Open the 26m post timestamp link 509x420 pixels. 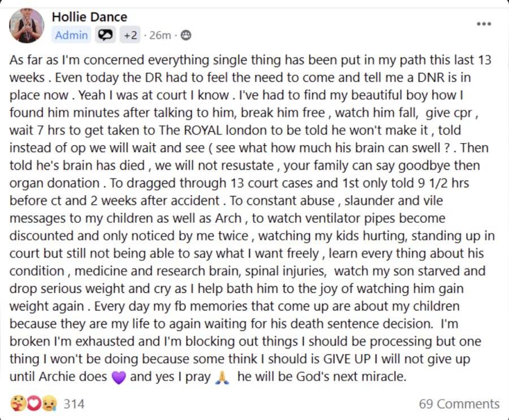point(160,34)
